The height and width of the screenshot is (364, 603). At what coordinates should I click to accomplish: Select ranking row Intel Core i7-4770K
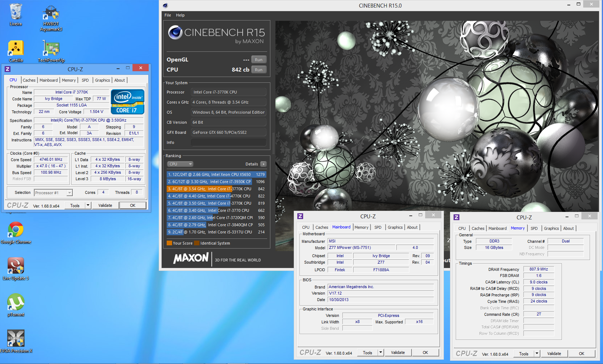point(216,196)
